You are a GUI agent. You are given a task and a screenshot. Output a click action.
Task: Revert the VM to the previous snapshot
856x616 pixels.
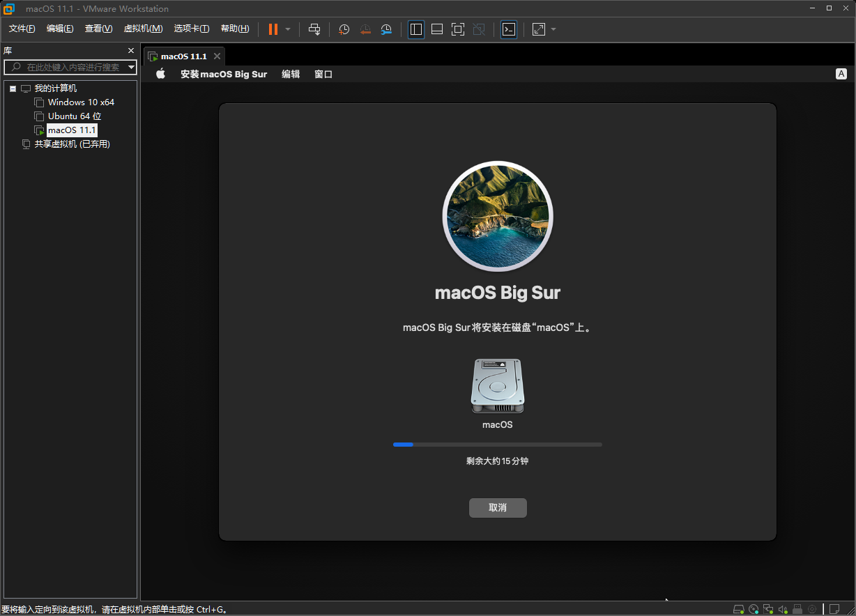(x=365, y=29)
